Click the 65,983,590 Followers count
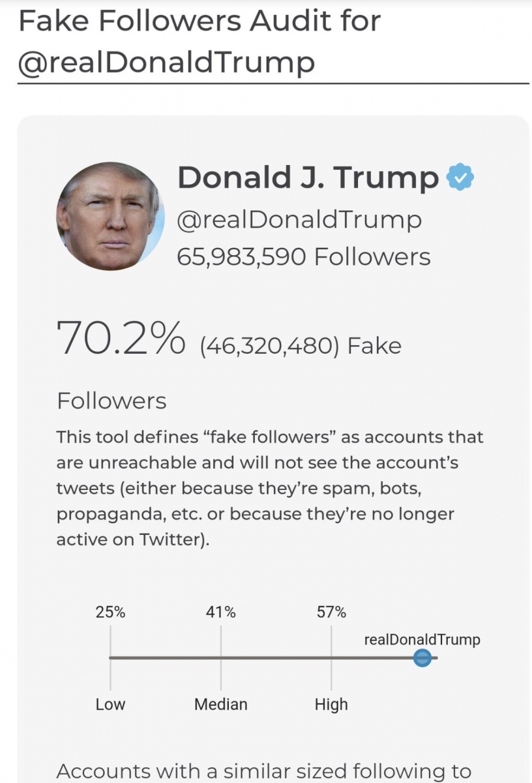 point(304,256)
